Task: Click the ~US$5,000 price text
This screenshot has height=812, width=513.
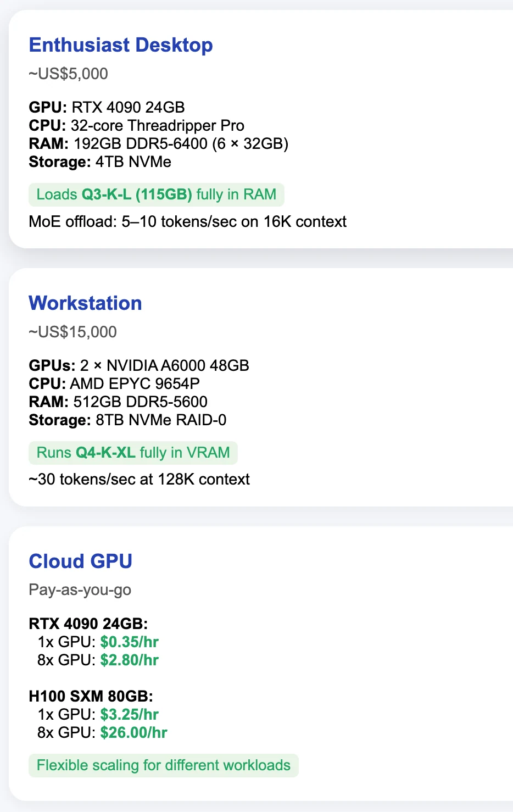Action: point(69,74)
